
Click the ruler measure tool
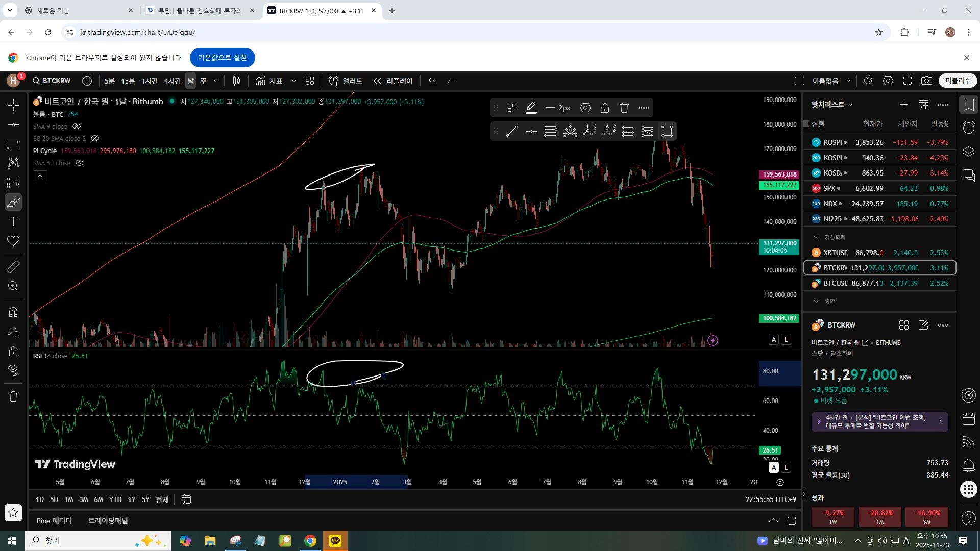pos(13,266)
